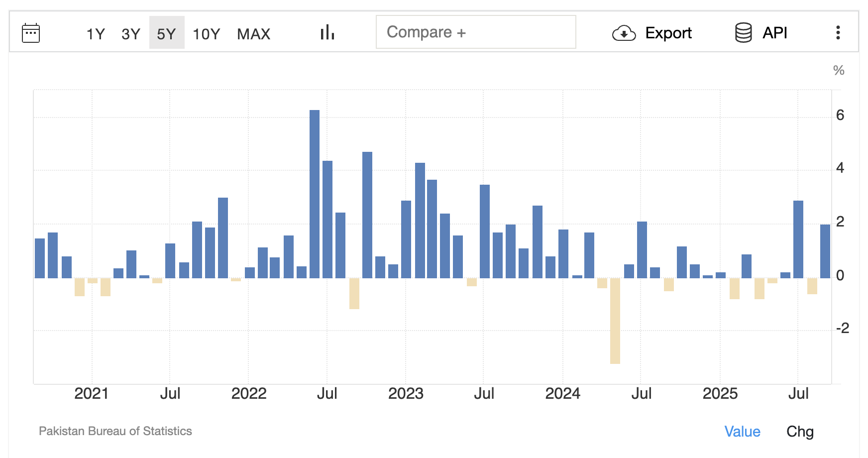Open the calendar date picker icon
This screenshot has height=458, width=868.
[x=31, y=32]
